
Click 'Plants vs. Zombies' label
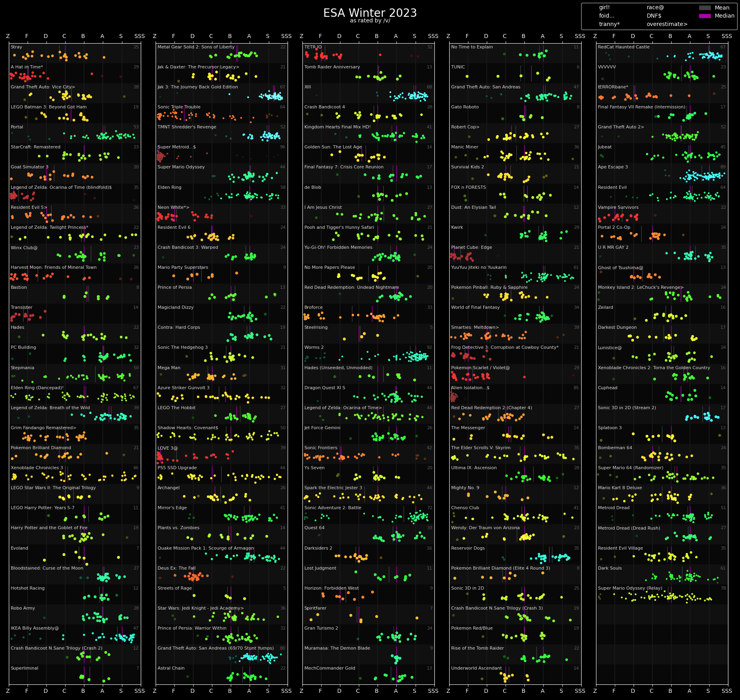178,528
